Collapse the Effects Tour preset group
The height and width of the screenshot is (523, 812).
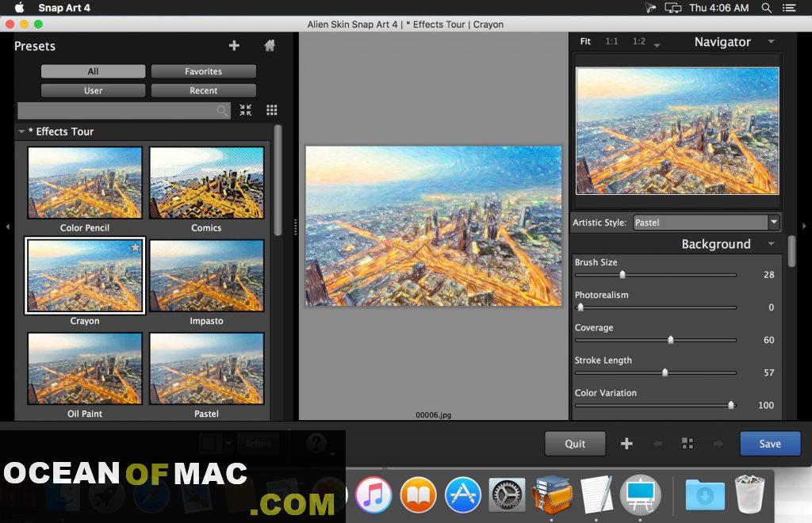tap(21, 132)
